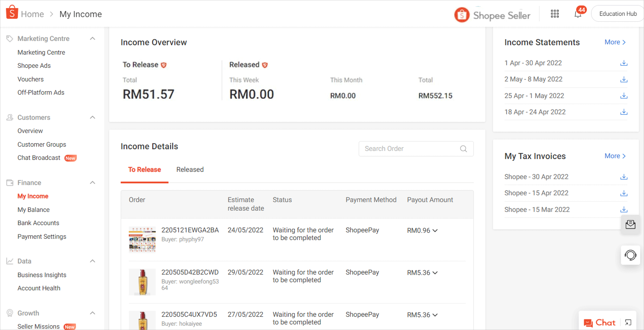The height and width of the screenshot is (330, 644).
Task: Open Account Health in sidebar
Action: 39,288
